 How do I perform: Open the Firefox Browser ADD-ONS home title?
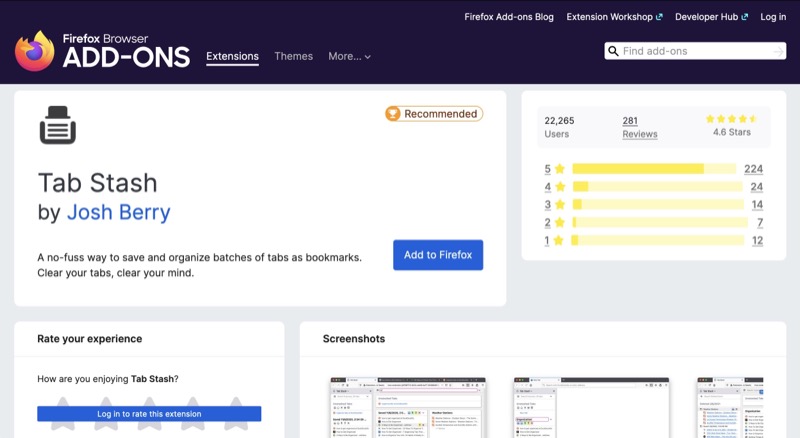point(126,51)
